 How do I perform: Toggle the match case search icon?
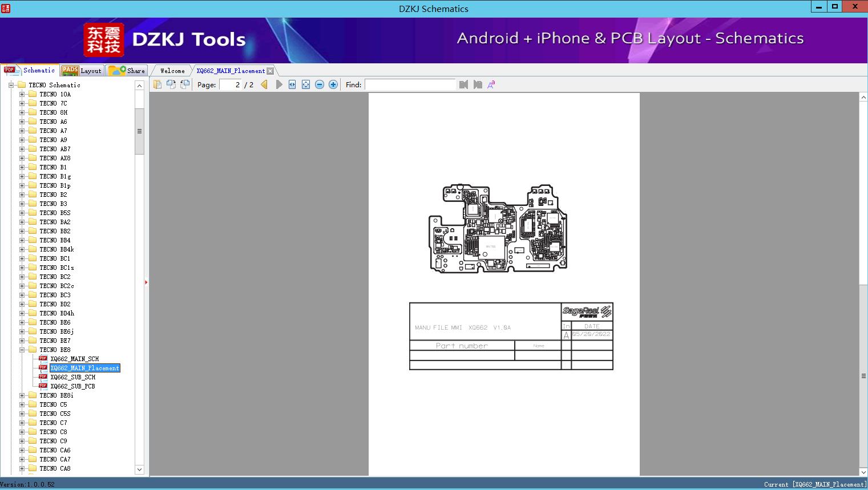coord(491,84)
